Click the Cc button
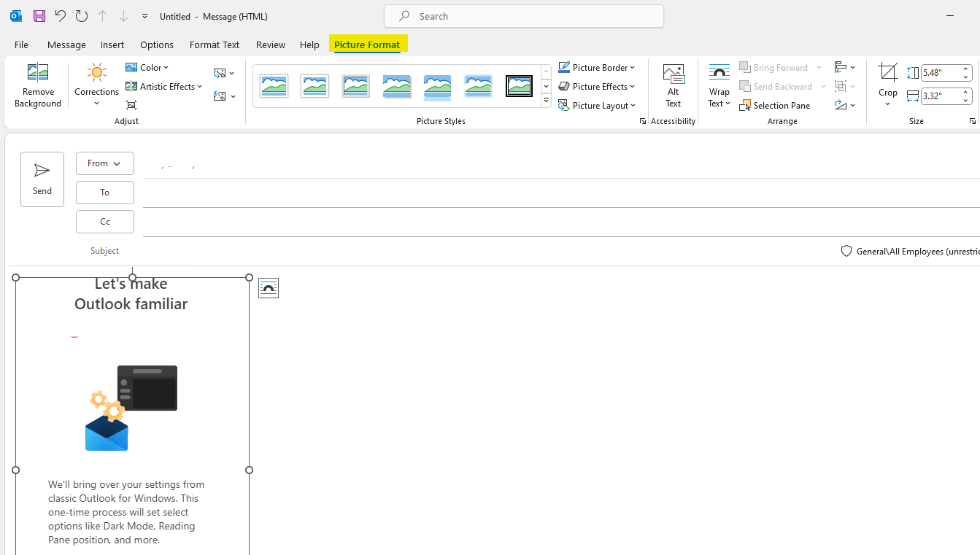 104,221
